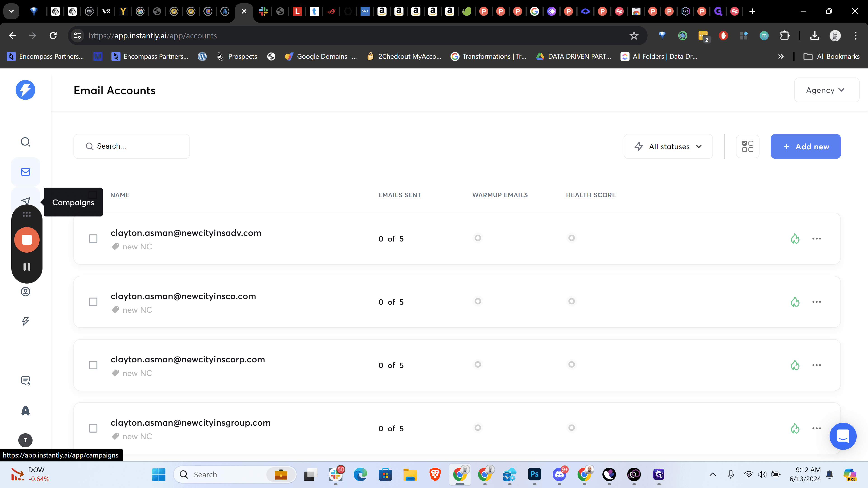Bookmark this page with star icon
Screen dimensions: 868x488
pos(634,36)
